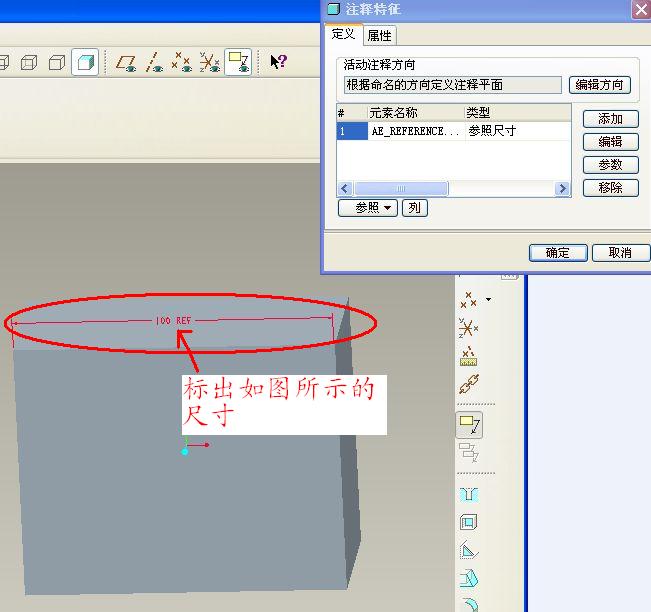
Task: Click the 100 REF dimension in model
Action: click(x=173, y=321)
